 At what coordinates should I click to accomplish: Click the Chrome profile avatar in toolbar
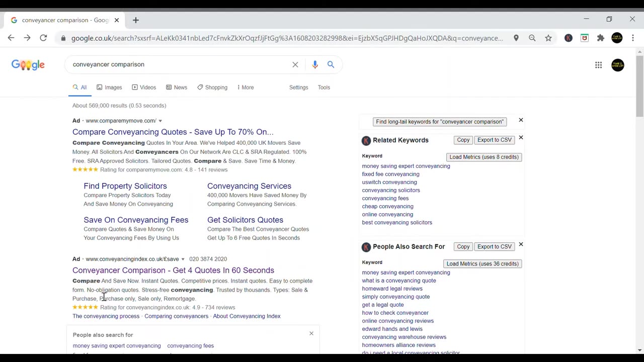point(617,38)
